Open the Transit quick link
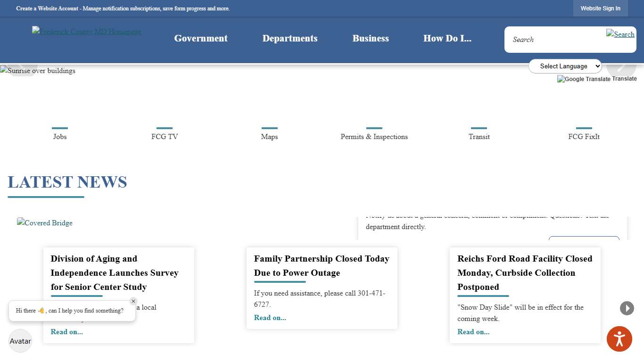644x362 pixels. click(x=479, y=136)
